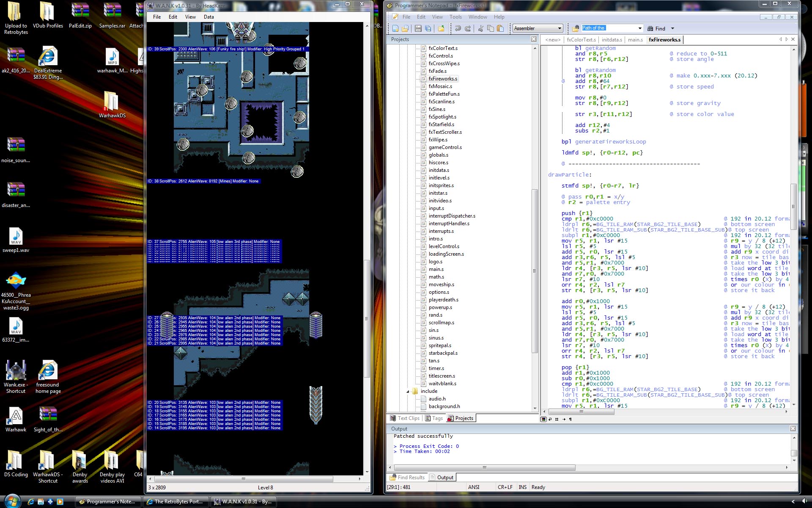Click the Find button with binoculars
812x508 pixels.
(656, 28)
